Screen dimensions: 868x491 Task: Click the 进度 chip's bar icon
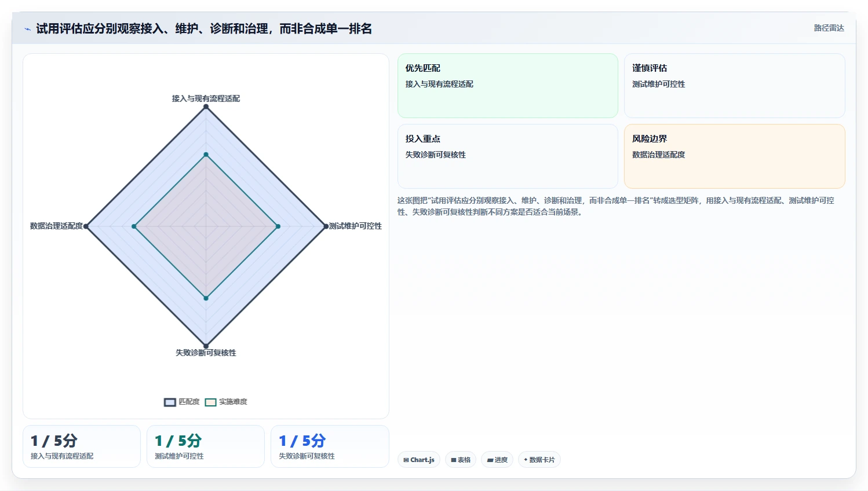(490, 460)
